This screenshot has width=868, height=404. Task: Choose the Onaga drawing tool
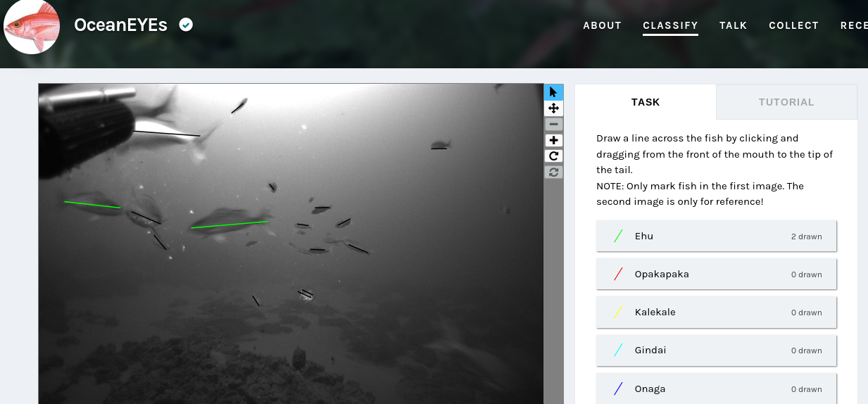point(716,389)
